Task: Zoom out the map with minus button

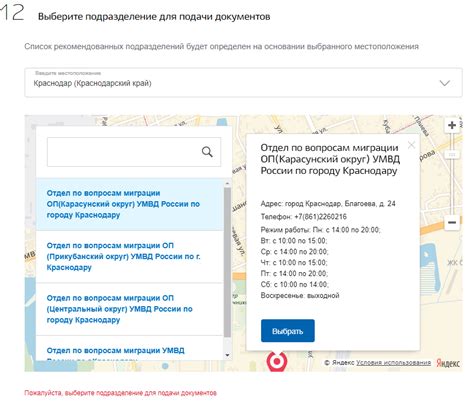Action: point(452,222)
